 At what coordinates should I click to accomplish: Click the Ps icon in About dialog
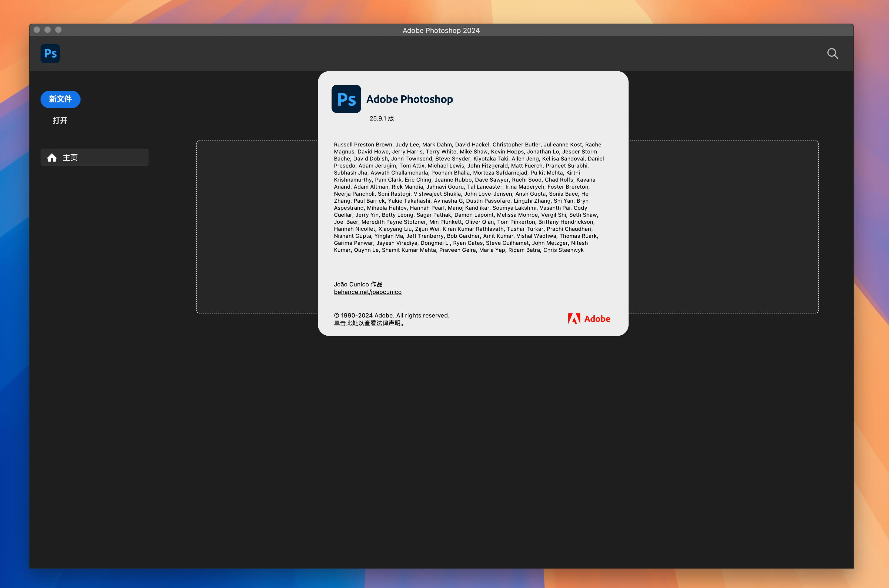(346, 99)
